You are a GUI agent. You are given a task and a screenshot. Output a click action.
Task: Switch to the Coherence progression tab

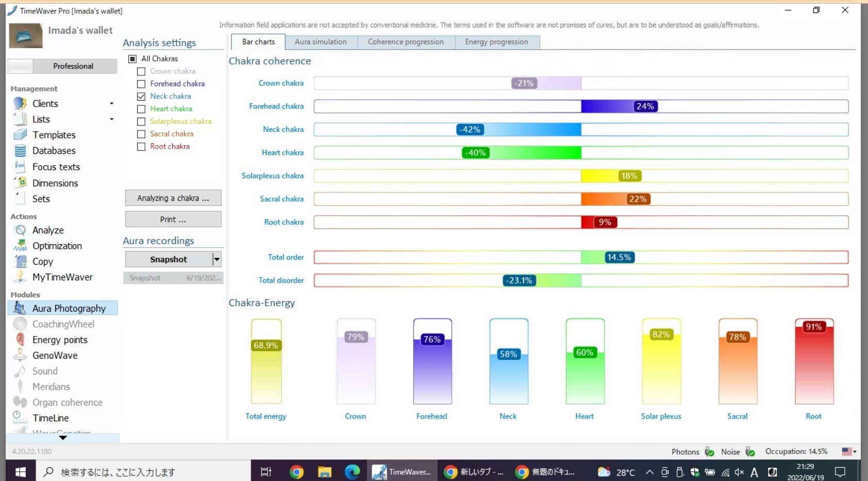click(406, 42)
